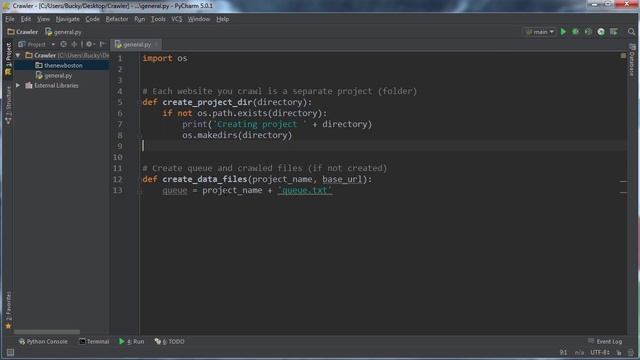Open the main run configuration dropdown
This screenshot has height=360, width=640.
tap(540, 32)
